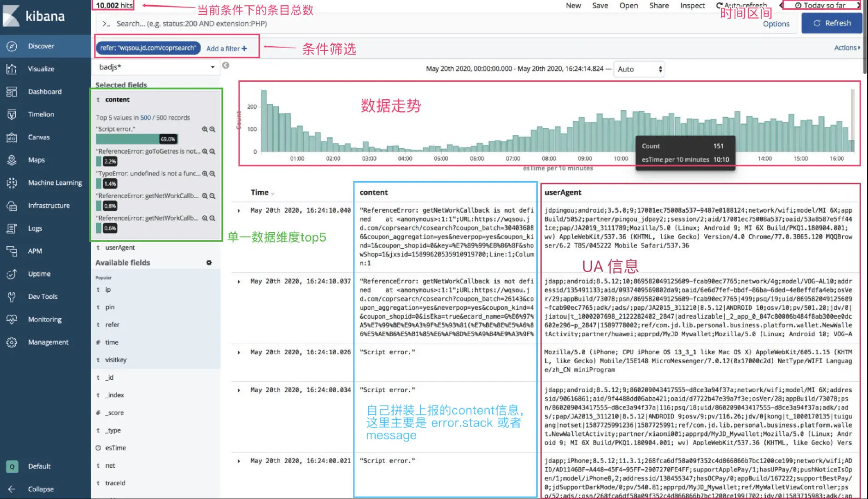
Task: Click the 500 records link
Action: pyautogui.click(x=146, y=118)
